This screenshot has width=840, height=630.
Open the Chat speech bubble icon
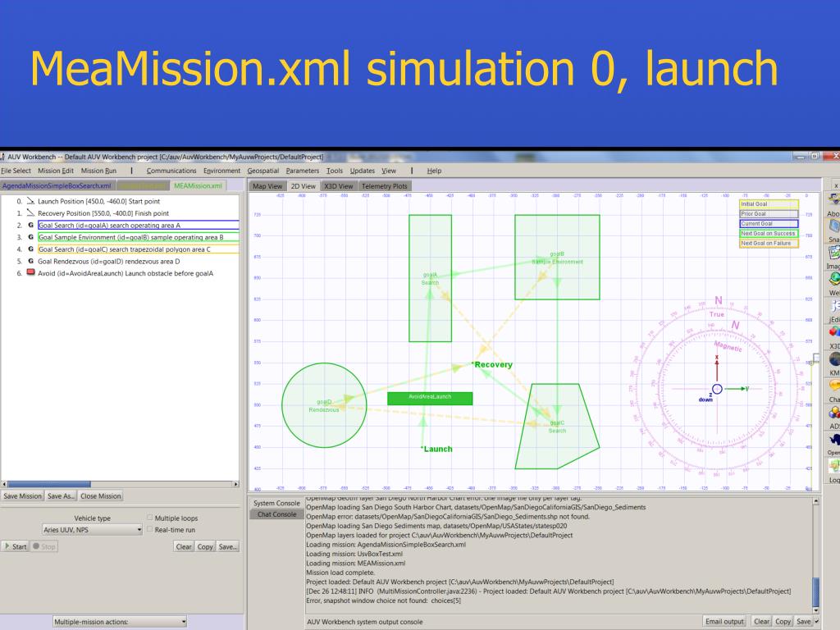tap(833, 386)
